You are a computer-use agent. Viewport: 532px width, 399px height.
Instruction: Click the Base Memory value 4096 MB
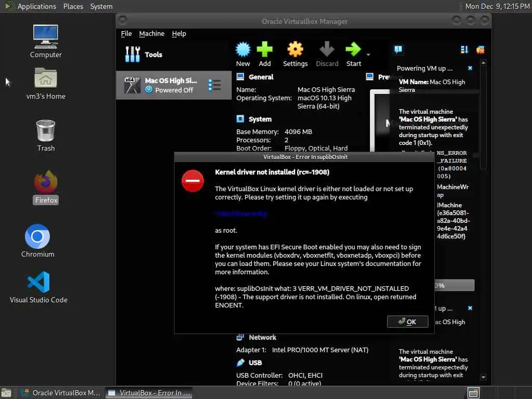point(298,131)
